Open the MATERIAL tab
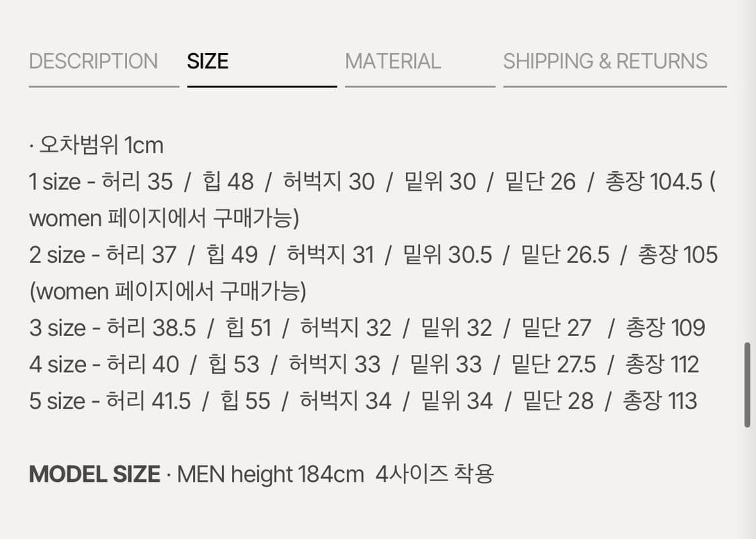756x539 pixels. pos(392,61)
